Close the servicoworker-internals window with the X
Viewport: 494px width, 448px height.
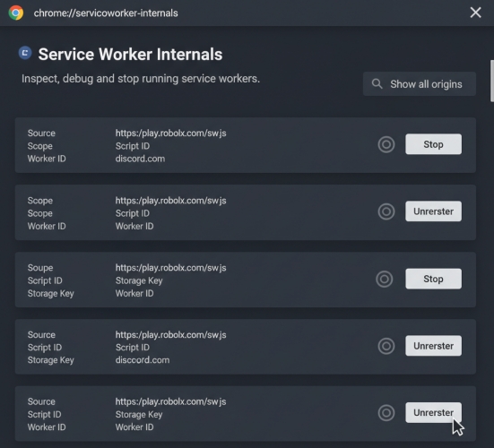pos(475,13)
